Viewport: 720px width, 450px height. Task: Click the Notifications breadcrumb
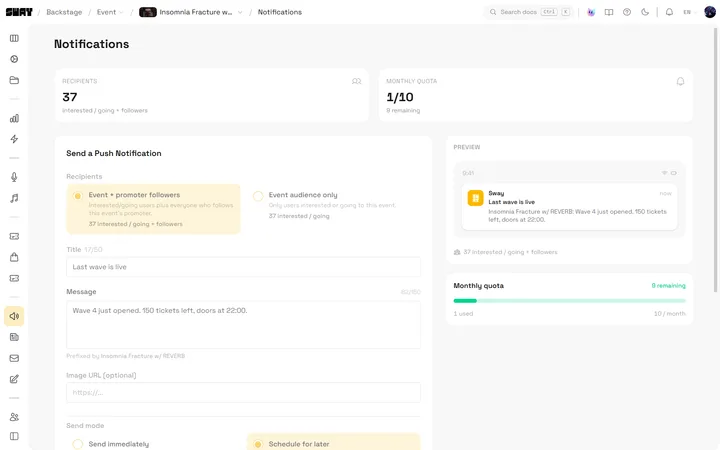pos(280,12)
